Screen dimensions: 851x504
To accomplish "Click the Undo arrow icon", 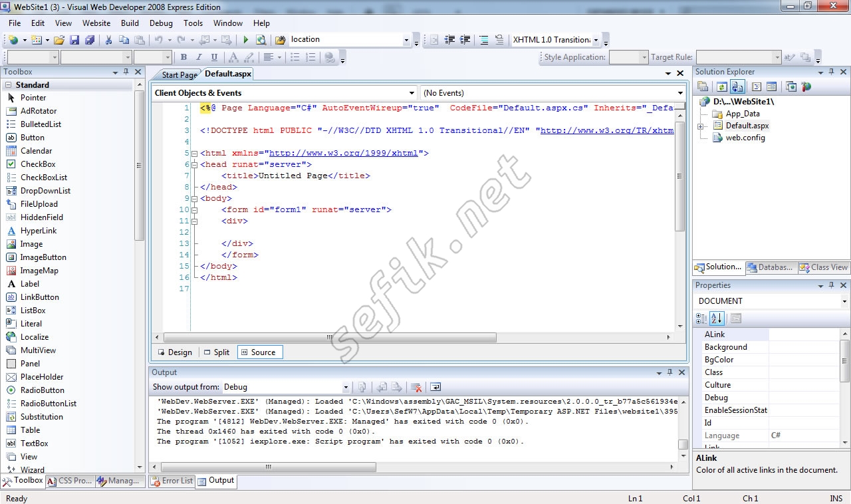I will (159, 40).
